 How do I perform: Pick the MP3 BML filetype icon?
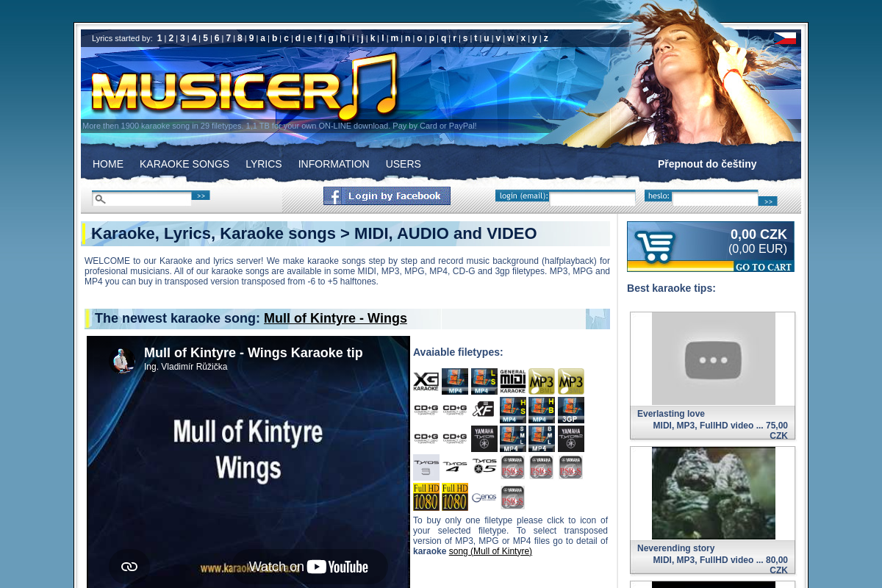coord(542,381)
